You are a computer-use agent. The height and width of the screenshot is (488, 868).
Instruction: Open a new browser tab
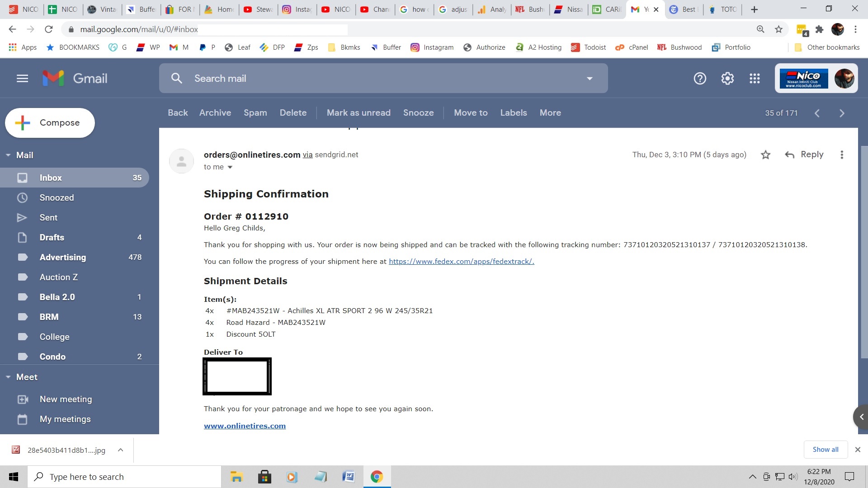click(754, 9)
